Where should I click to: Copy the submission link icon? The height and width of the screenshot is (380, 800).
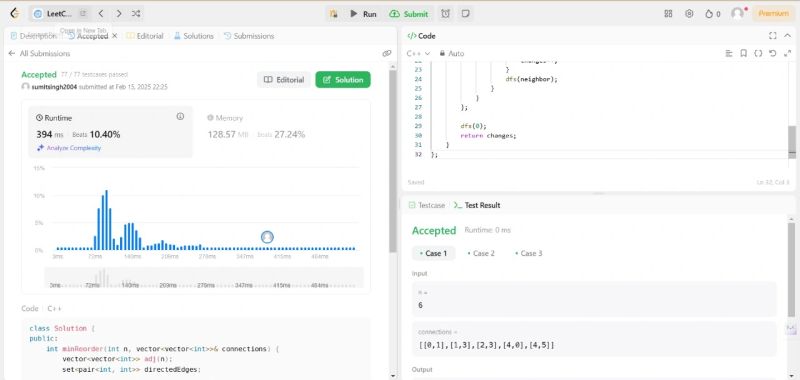coord(387,54)
